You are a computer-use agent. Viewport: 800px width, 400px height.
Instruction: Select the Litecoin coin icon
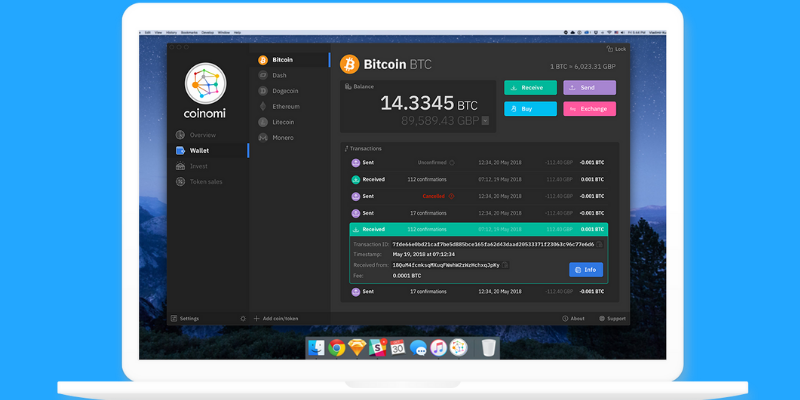[263, 122]
